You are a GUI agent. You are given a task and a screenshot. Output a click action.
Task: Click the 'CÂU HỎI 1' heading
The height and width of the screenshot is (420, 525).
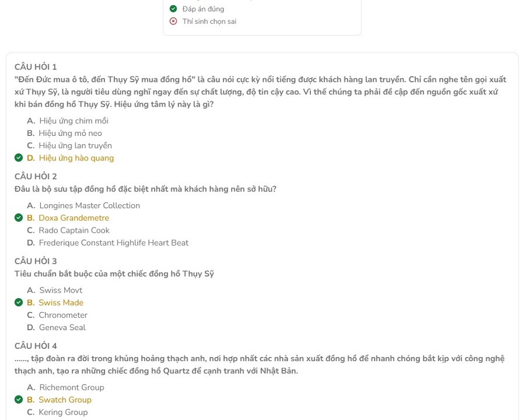click(x=36, y=66)
